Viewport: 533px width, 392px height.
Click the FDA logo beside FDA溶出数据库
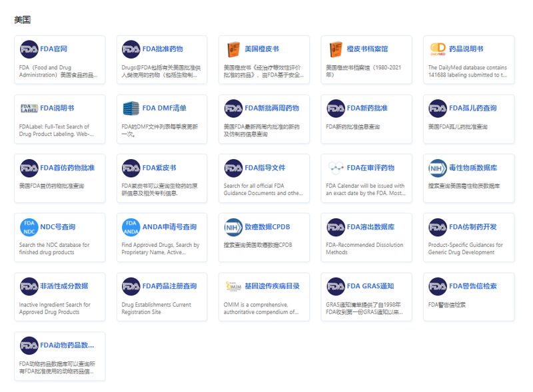click(x=336, y=227)
